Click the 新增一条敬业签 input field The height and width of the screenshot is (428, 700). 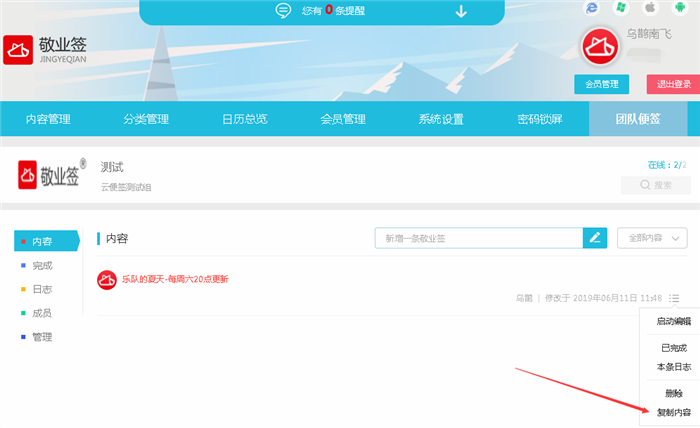pyautogui.click(x=478, y=238)
